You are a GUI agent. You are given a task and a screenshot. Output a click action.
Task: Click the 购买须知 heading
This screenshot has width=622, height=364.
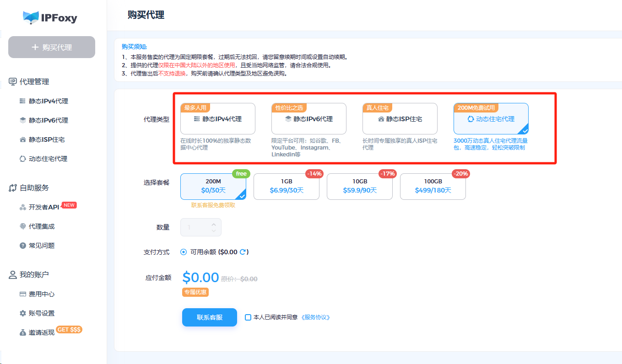pyautogui.click(x=135, y=47)
